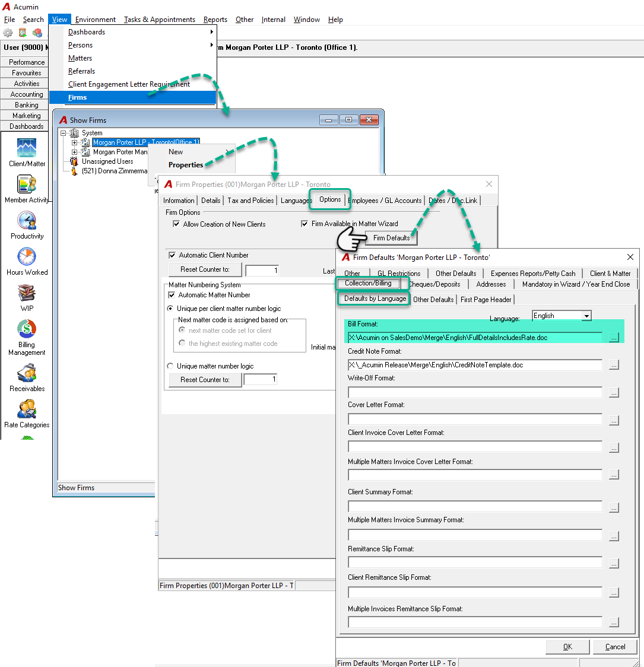Viewport: 644px width, 667px height.
Task: Browse for the Write-Off Format file
Action: click(613, 393)
